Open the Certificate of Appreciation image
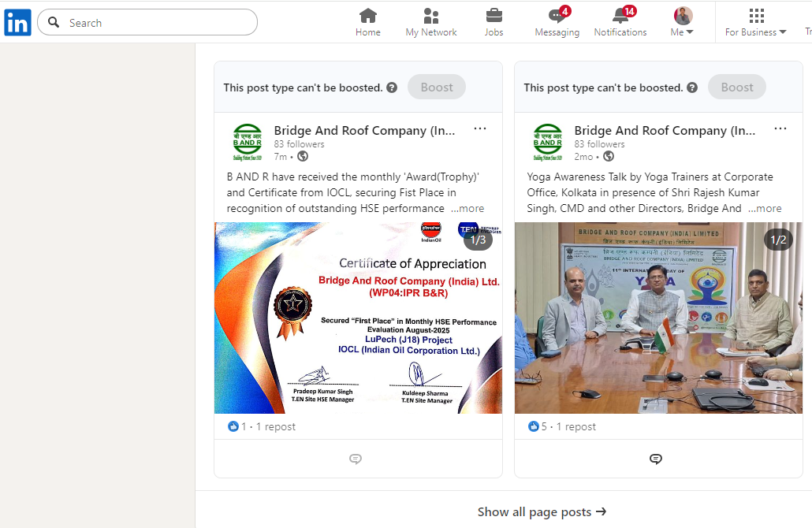Screen dimensions: 812x528 coord(359,318)
